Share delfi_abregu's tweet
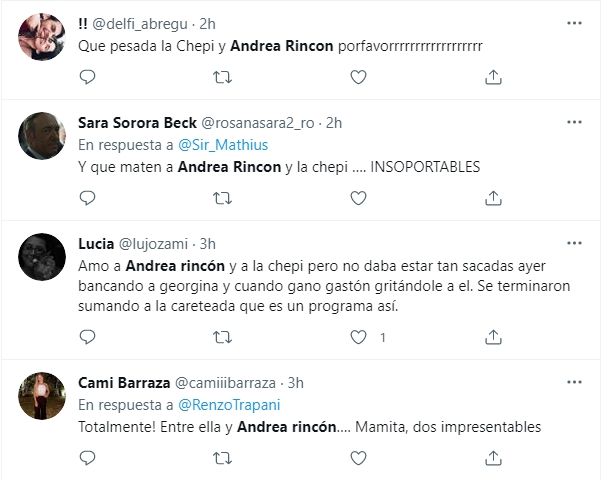 pyautogui.click(x=492, y=76)
